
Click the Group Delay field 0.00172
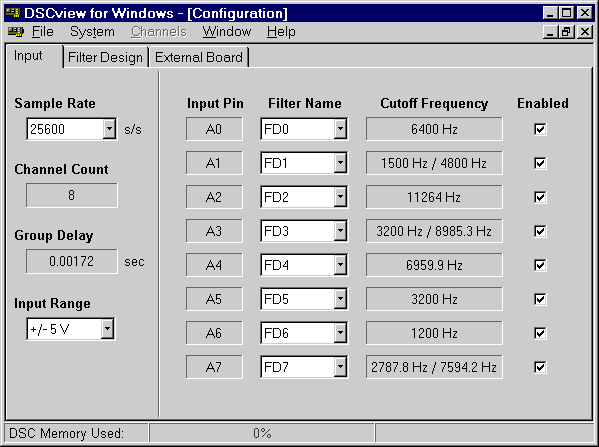tap(72, 261)
